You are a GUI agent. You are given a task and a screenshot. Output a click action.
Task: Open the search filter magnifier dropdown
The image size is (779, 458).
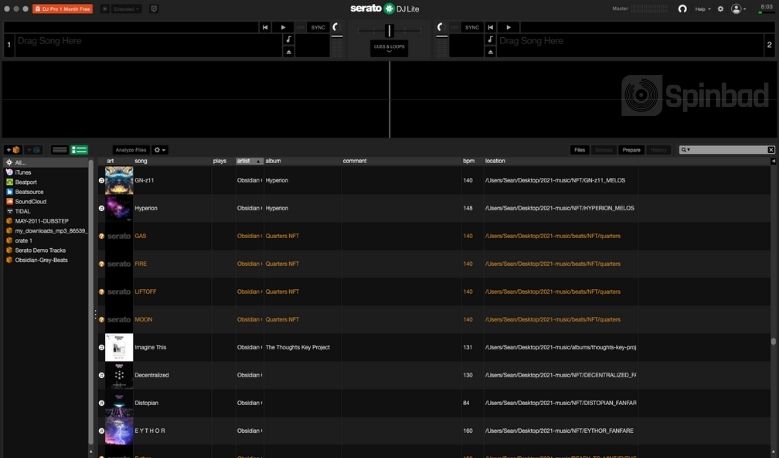click(x=685, y=150)
